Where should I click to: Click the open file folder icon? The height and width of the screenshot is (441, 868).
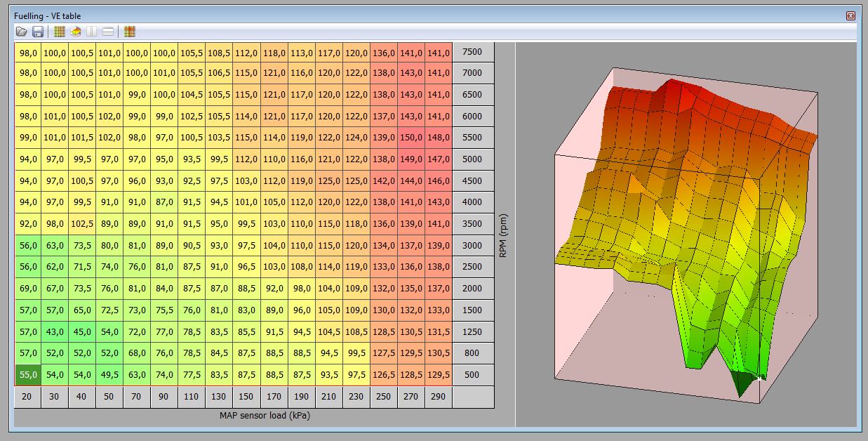pyautogui.click(x=22, y=32)
